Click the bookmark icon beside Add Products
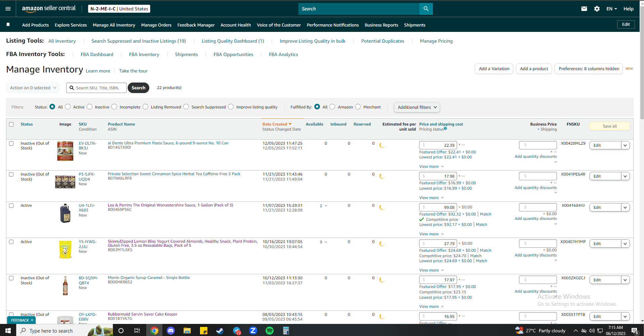The image size is (644, 336). coord(8,25)
